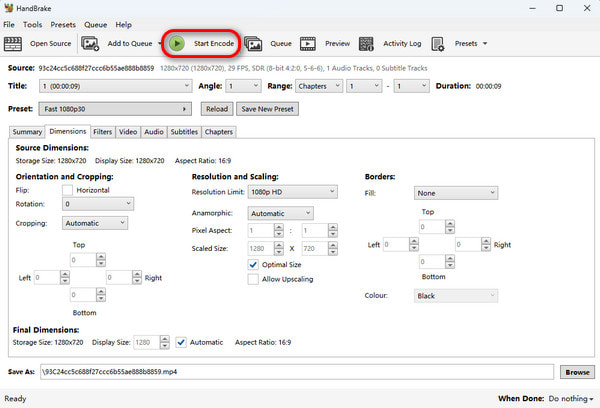600x408 pixels.
Task: Click the Add to Queue picture icon
Action: click(90, 44)
